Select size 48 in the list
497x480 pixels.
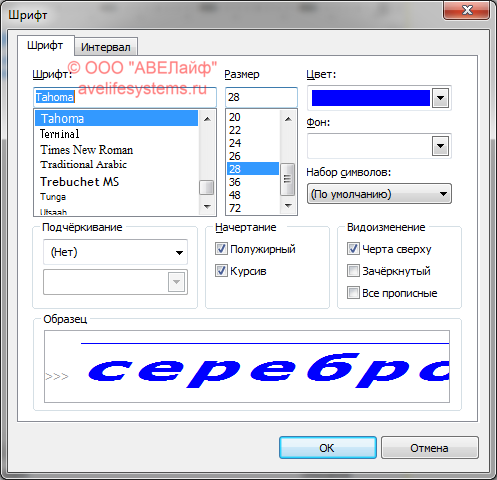[x=253, y=195]
